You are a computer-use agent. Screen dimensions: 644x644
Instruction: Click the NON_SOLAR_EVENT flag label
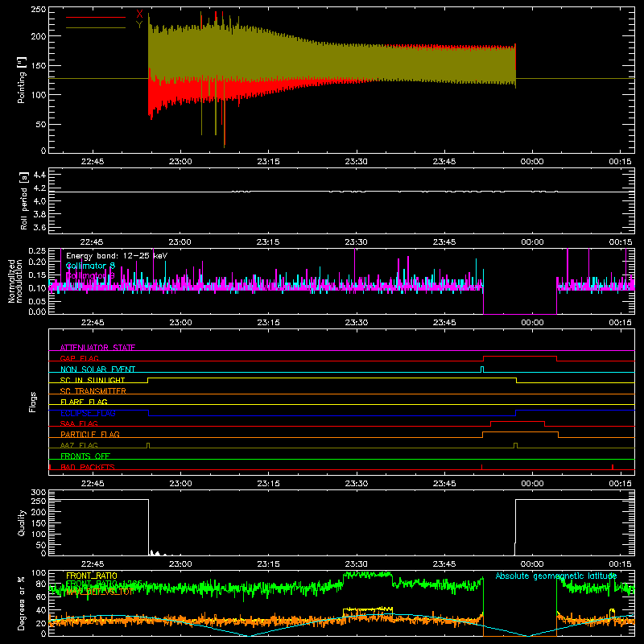97,369
